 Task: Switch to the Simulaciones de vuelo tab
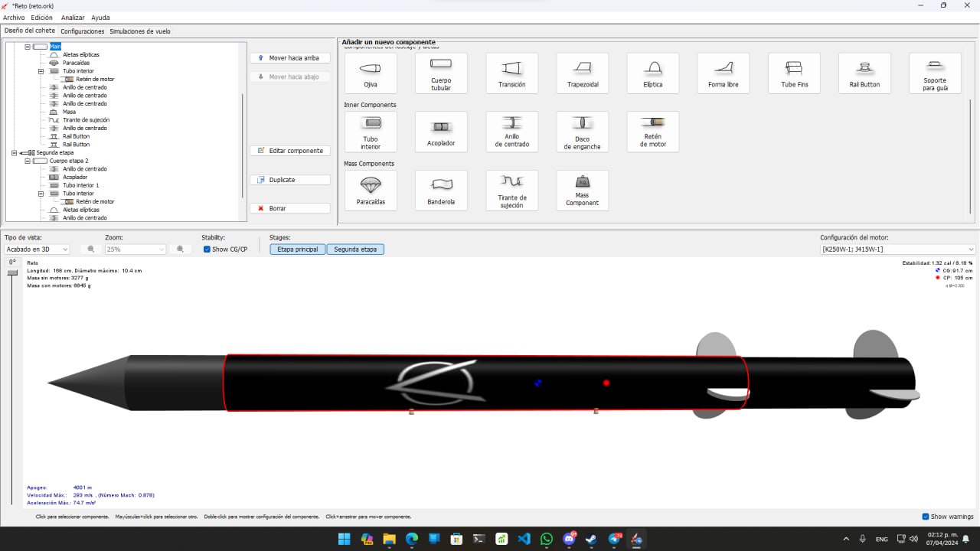click(x=139, y=31)
